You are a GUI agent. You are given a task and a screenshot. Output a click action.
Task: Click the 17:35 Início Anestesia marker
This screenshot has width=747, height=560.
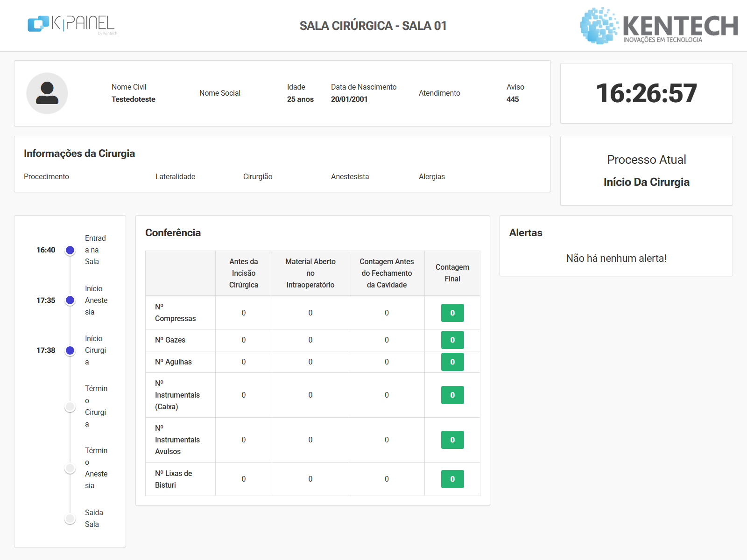coord(70,300)
